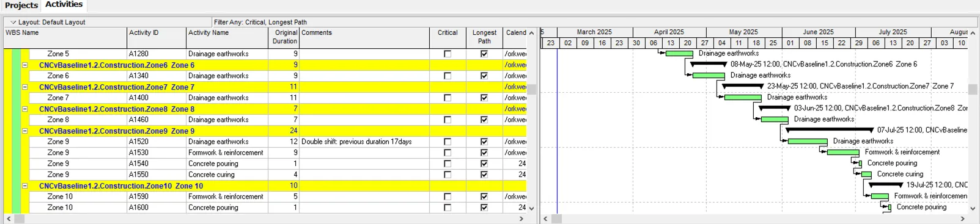980x224 pixels.
Task: Select activity ID A1280
Action: tap(157, 54)
